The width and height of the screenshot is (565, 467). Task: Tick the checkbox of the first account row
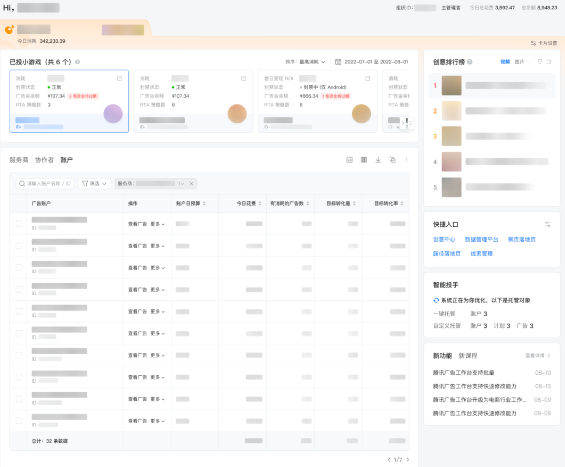click(19, 224)
